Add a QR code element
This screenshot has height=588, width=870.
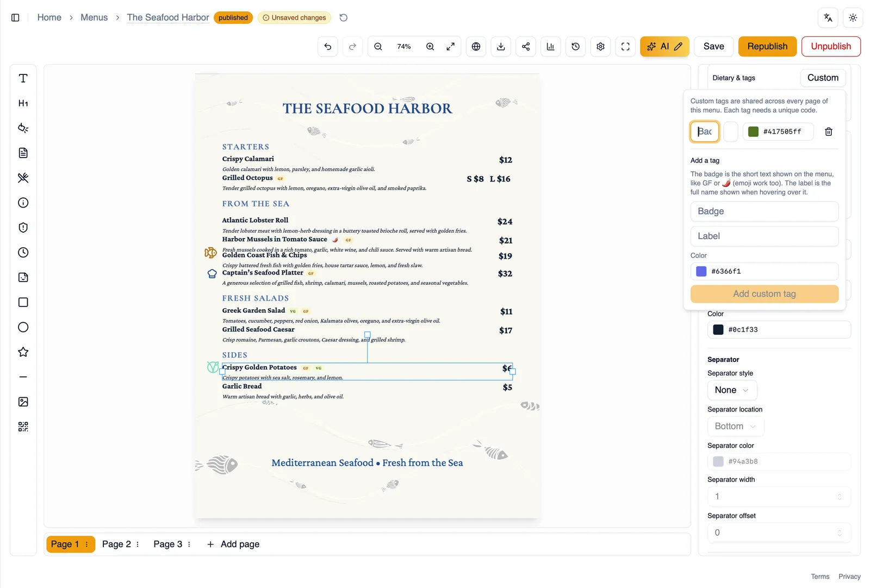click(23, 427)
